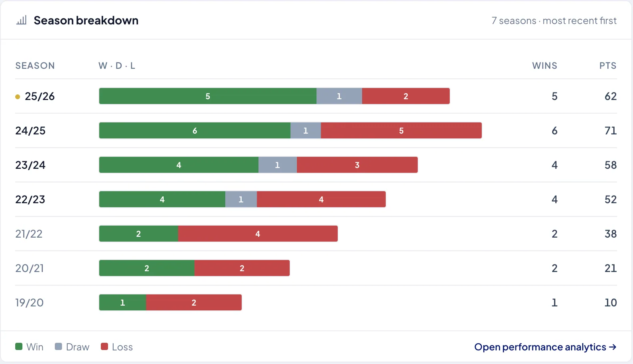The height and width of the screenshot is (364, 633).
Task: Open performance analytics link
Action: click(x=545, y=347)
